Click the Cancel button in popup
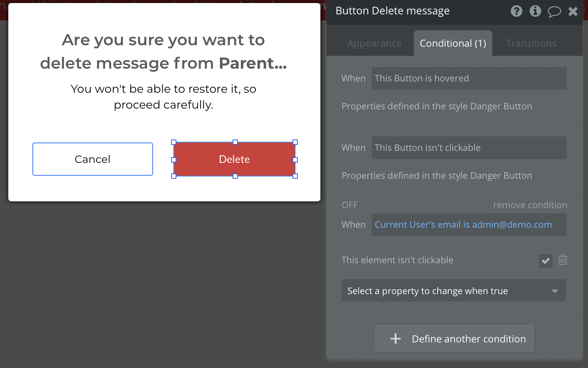Viewport: 588px width, 368px height. coord(93,159)
